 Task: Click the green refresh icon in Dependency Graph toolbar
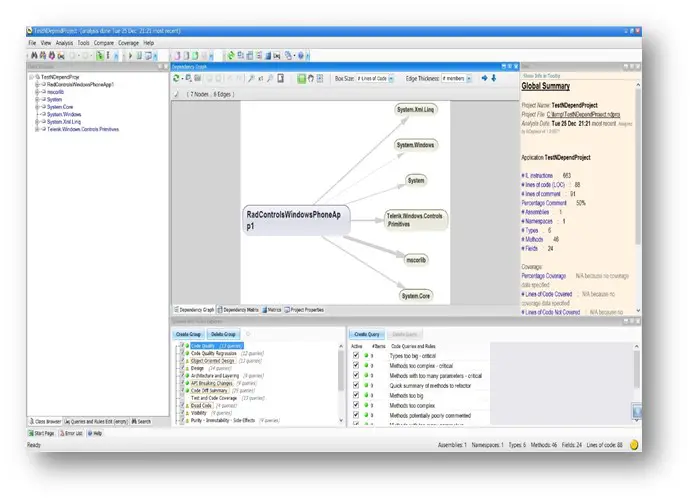pos(176,78)
